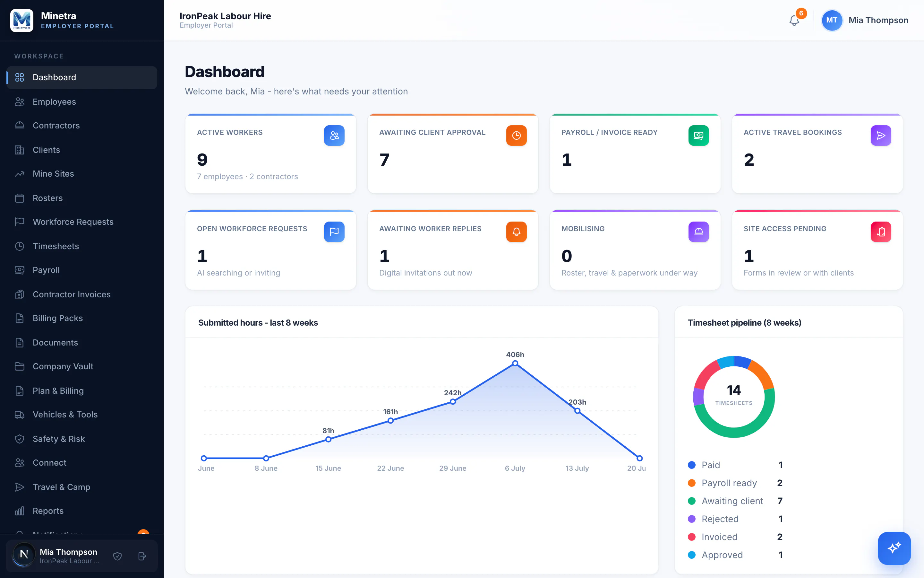Click the 242h point on hours chart
The height and width of the screenshot is (578, 924).
point(453,402)
